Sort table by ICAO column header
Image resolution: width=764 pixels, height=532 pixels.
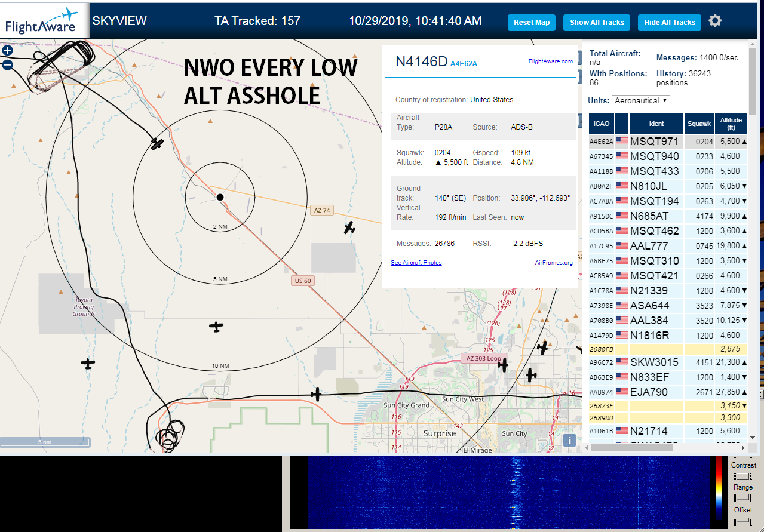[602, 124]
